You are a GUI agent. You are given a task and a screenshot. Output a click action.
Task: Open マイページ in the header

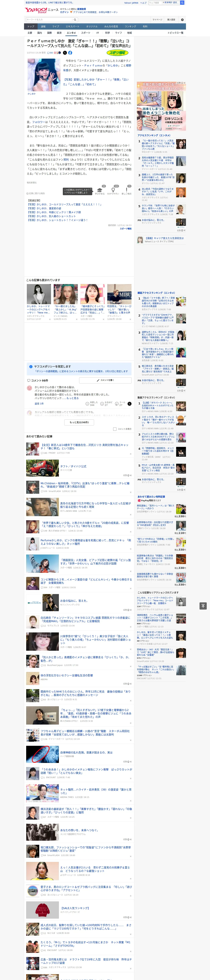(157, 19)
